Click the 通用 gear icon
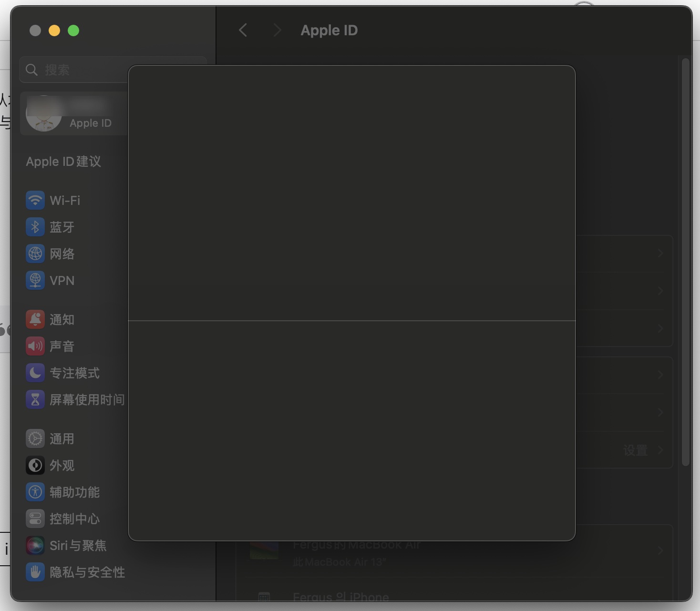The image size is (700, 611). point(35,438)
